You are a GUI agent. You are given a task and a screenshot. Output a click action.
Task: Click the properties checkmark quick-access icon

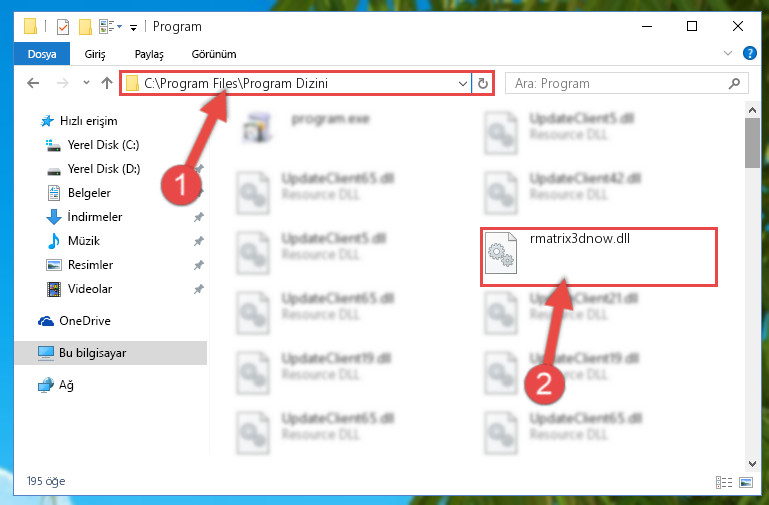[x=63, y=26]
